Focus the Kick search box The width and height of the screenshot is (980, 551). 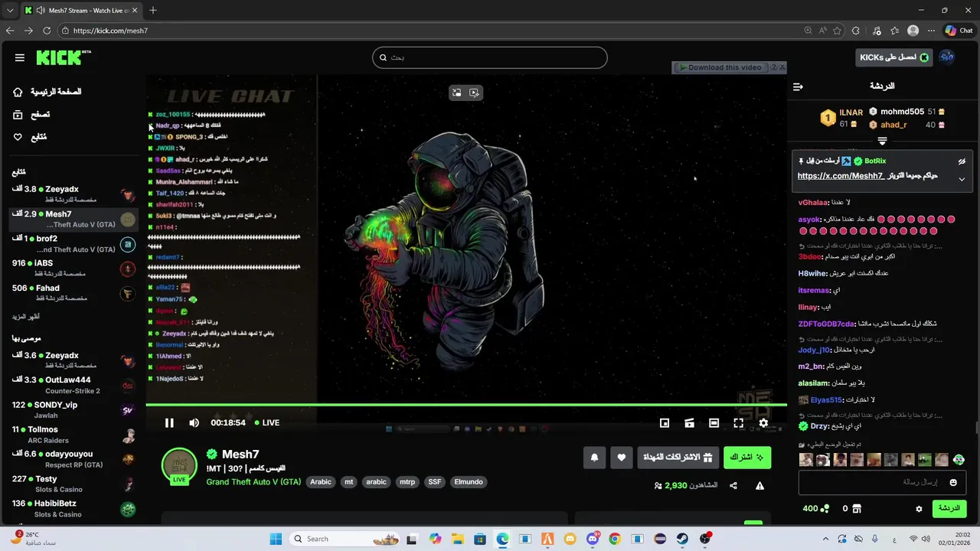pyautogui.click(x=490, y=57)
